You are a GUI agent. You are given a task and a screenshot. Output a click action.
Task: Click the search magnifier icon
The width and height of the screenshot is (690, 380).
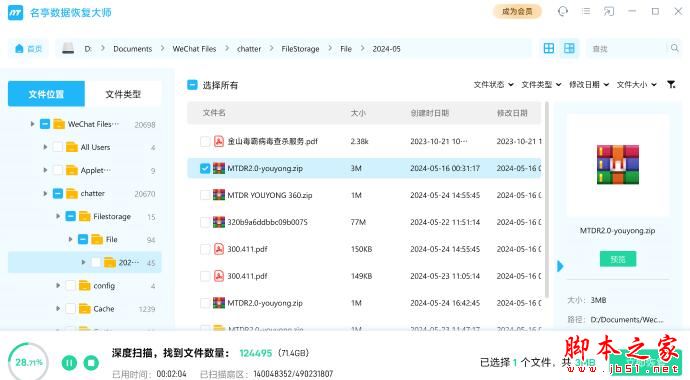click(x=674, y=48)
